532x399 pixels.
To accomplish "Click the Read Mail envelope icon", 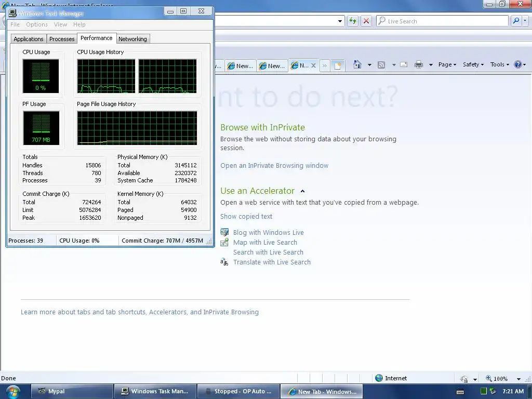I will [404, 64].
